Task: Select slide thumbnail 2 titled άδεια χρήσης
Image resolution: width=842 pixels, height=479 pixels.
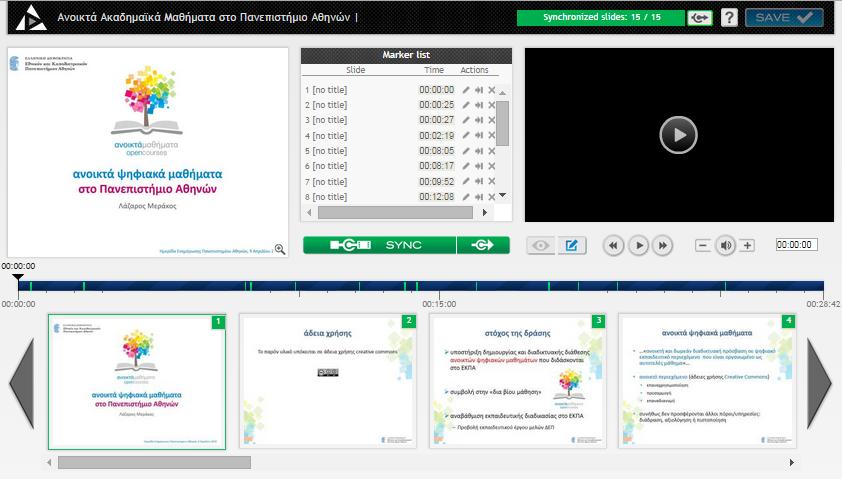Action: 328,382
